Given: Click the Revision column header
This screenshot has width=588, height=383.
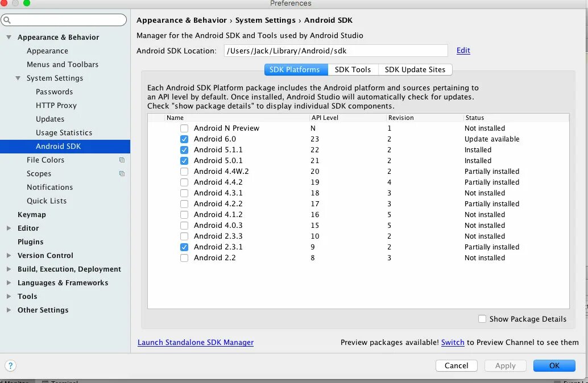Looking at the screenshot, I should click(x=425, y=118).
